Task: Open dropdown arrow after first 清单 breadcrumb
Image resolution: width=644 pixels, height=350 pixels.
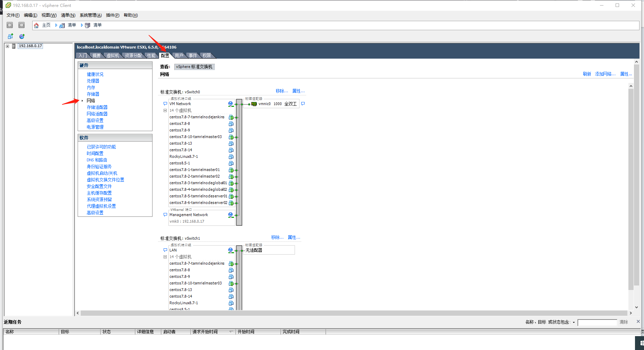Action: pos(82,25)
